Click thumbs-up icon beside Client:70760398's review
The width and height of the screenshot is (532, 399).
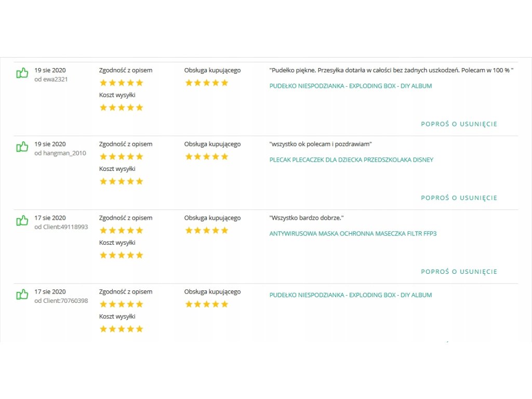(x=22, y=295)
